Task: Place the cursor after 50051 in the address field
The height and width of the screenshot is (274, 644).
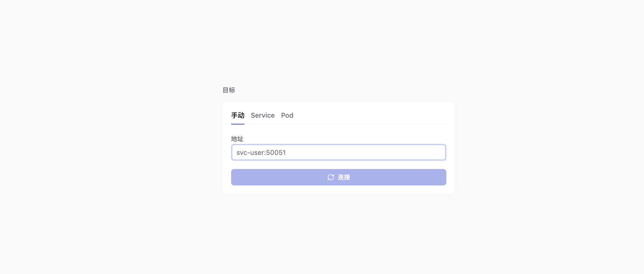Action: pyautogui.click(x=286, y=153)
